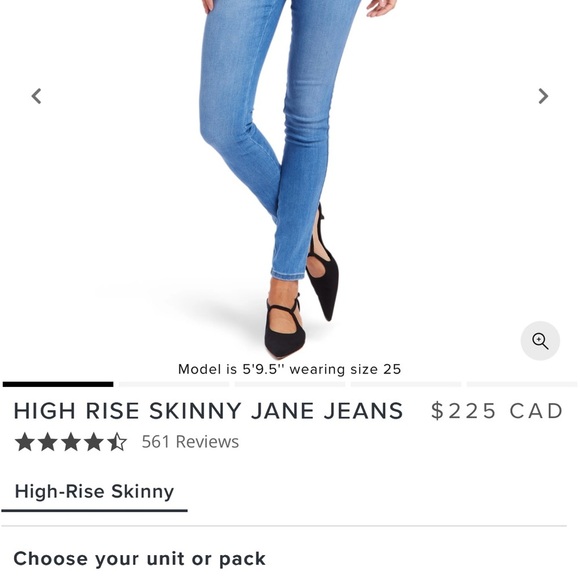Image resolution: width=580 pixels, height=580 pixels.
Task: Click the Choose your unit or pack heading
Action: tap(139, 559)
